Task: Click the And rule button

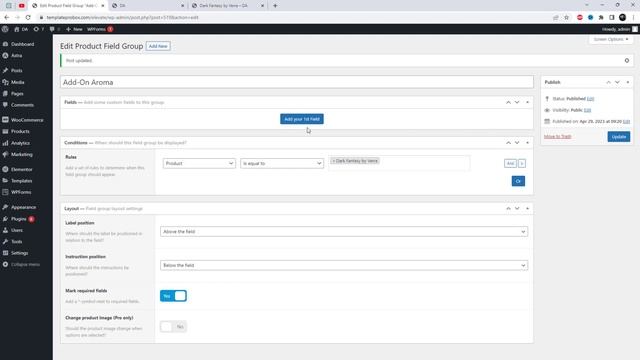Action: [x=510, y=164]
